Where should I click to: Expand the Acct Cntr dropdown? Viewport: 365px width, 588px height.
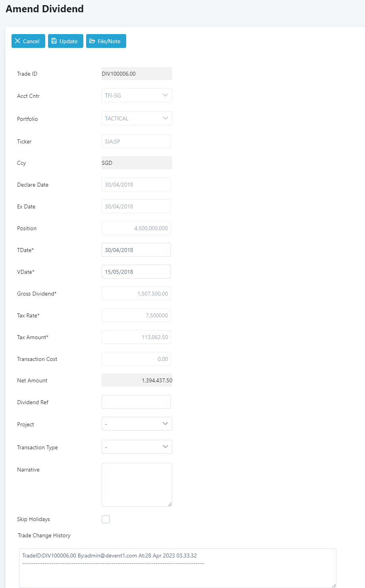136,95
